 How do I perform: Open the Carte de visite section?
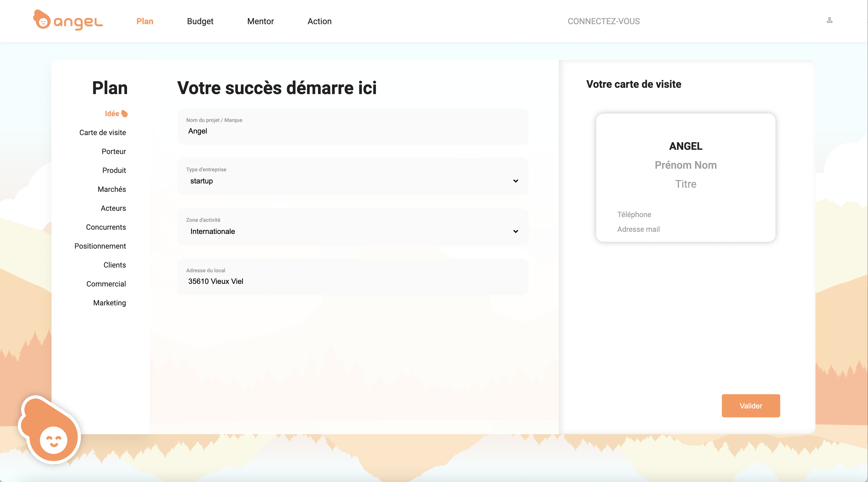[x=103, y=133]
